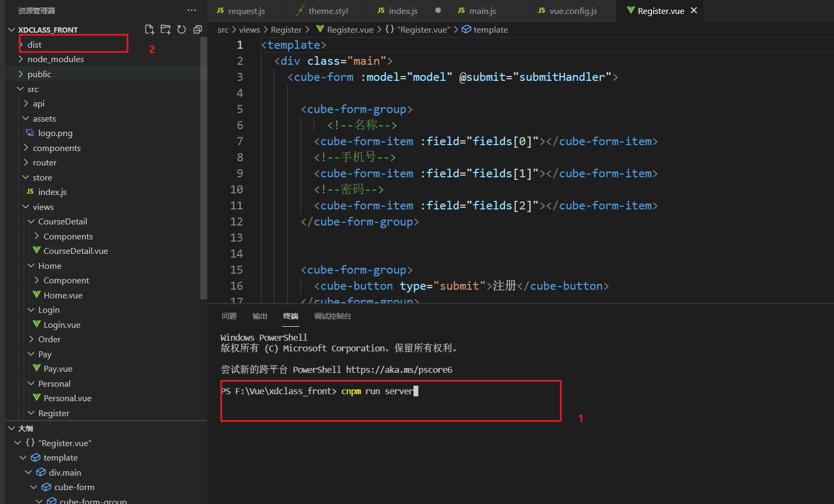Place cursor on the cube-button submit line
Screen dimensions: 834x504
461,285
